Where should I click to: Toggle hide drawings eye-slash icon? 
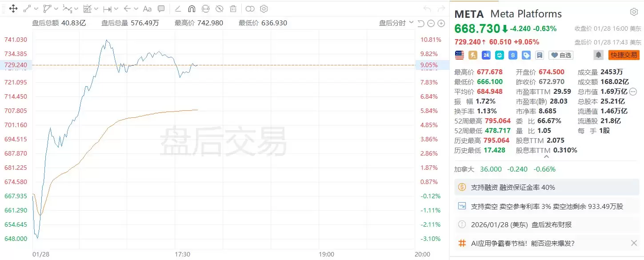point(219,8)
